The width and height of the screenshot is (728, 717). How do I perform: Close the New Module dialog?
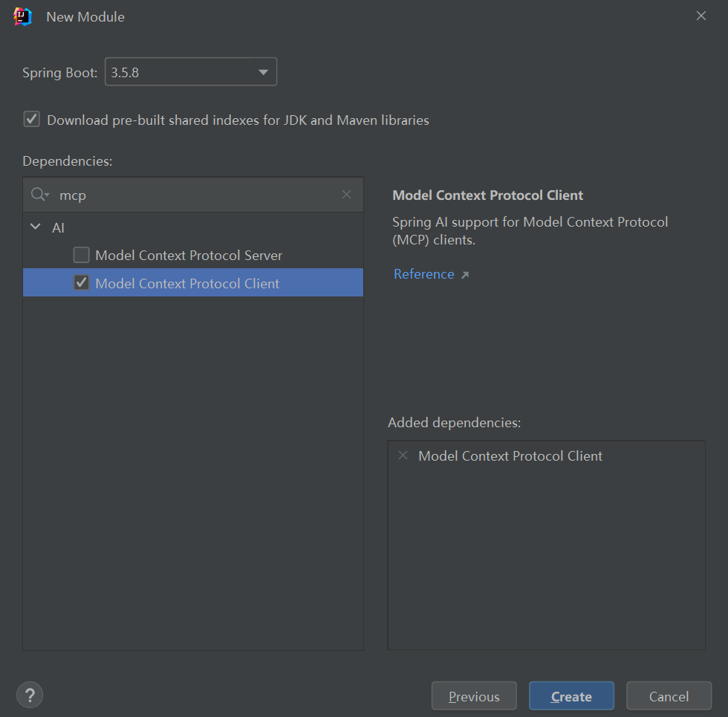701,16
